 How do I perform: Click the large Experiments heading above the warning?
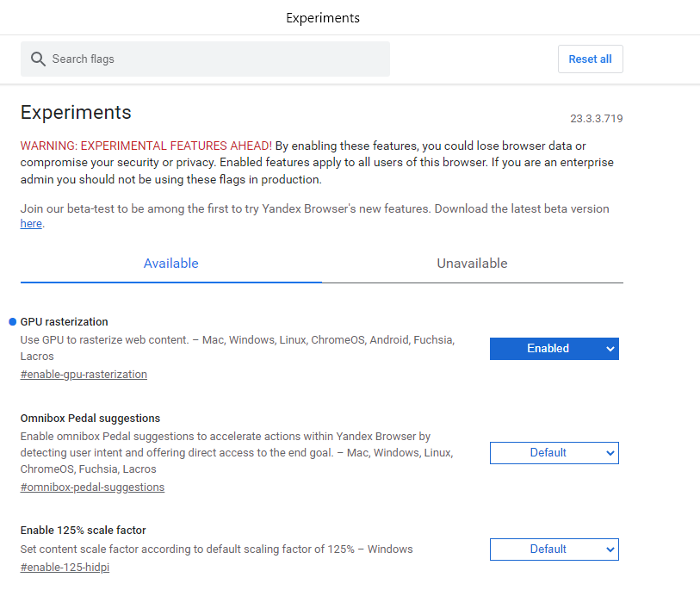(x=76, y=112)
